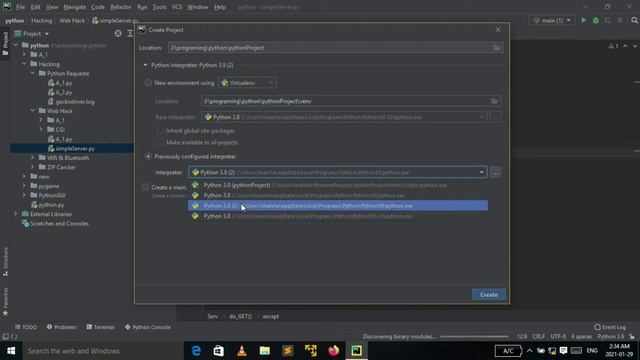Click Python 3.9 interpreter in status bar
Viewport: 640px width, 360px height.
[611, 336]
